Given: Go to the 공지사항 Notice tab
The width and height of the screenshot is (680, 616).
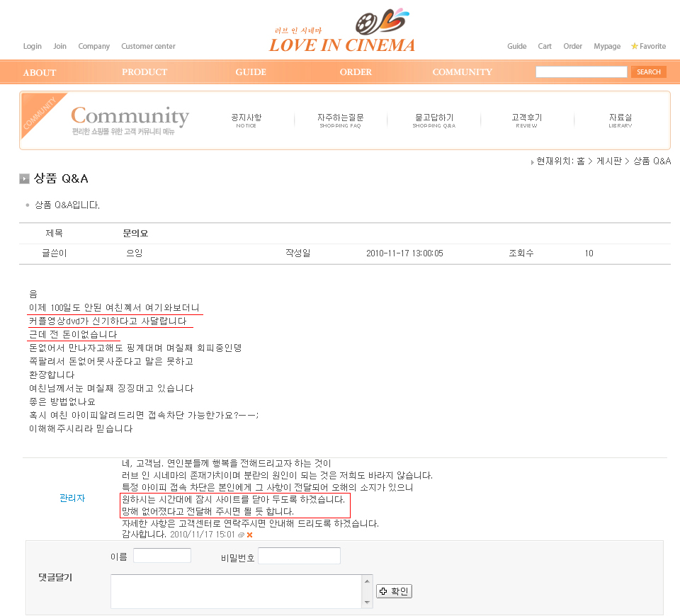Looking at the screenshot, I should pyautogui.click(x=246, y=120).
